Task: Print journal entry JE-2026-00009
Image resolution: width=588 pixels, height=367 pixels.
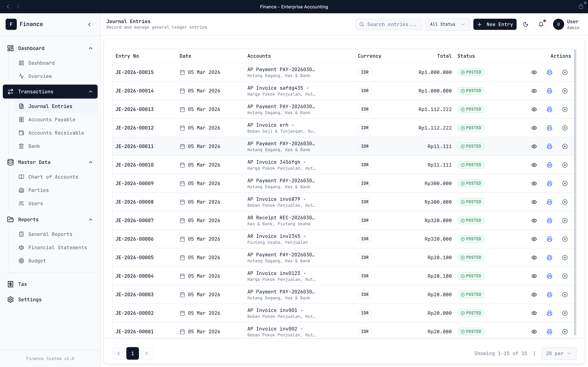Action: point(549,183)
